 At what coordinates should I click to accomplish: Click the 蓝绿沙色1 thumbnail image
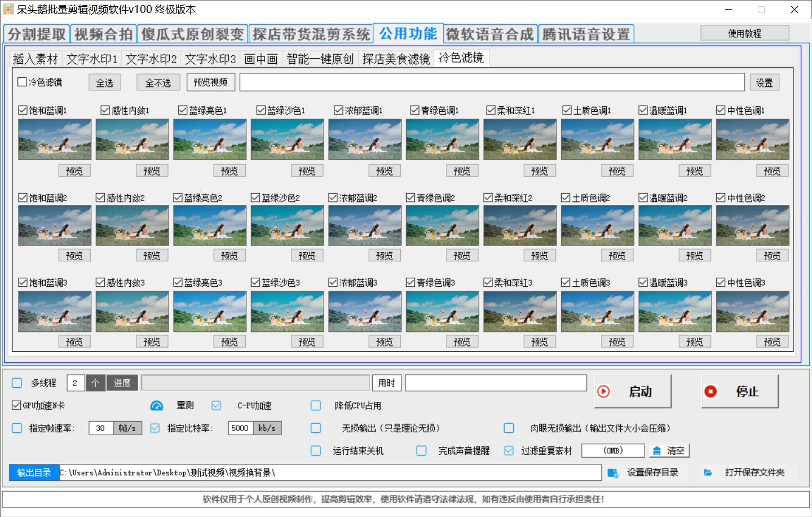pyautogui.click(x=288, y=139)
